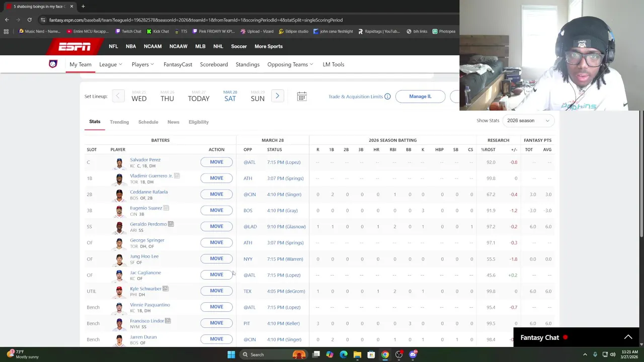Image resolution: width=644 pixels, height=362 pixels.
Task: Open the Standings nav item
Action: pos(248,64)
